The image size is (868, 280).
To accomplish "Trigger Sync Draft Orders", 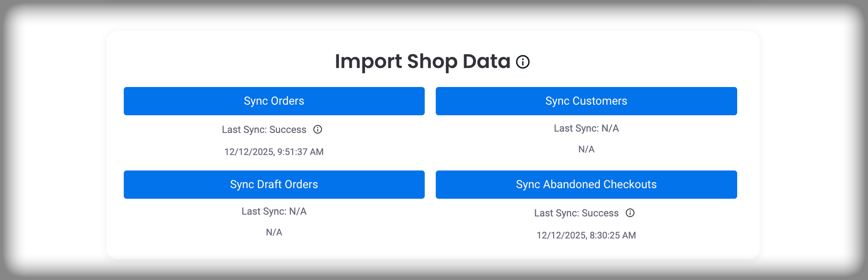I will coord(274,184).
